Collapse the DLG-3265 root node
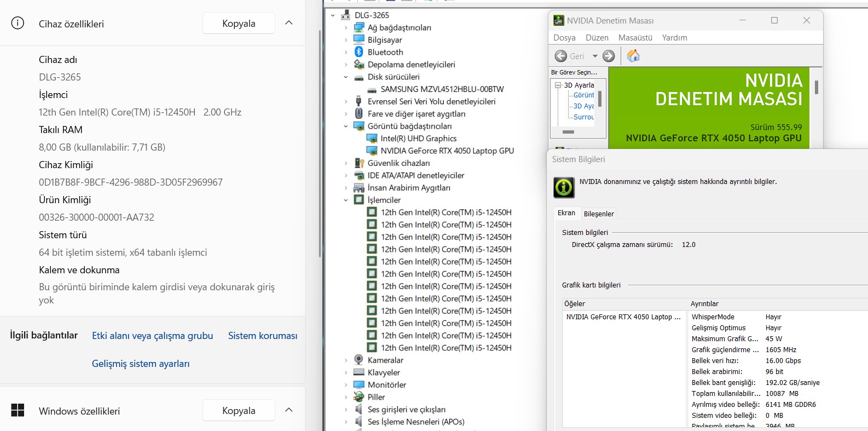Screen dimensions: 868x431 (x=333, y=15)
